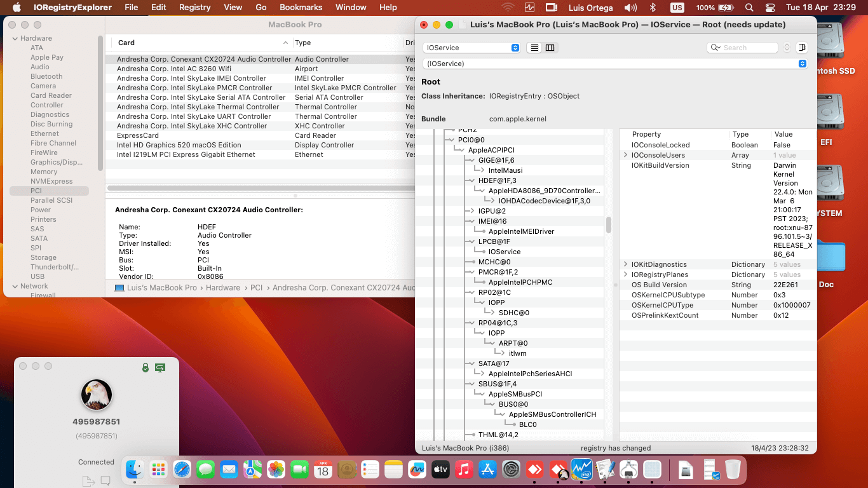Viewport: 868px width, 488px height.
Task: Open Trash in the Dock
Action: [x=733, y=470]
